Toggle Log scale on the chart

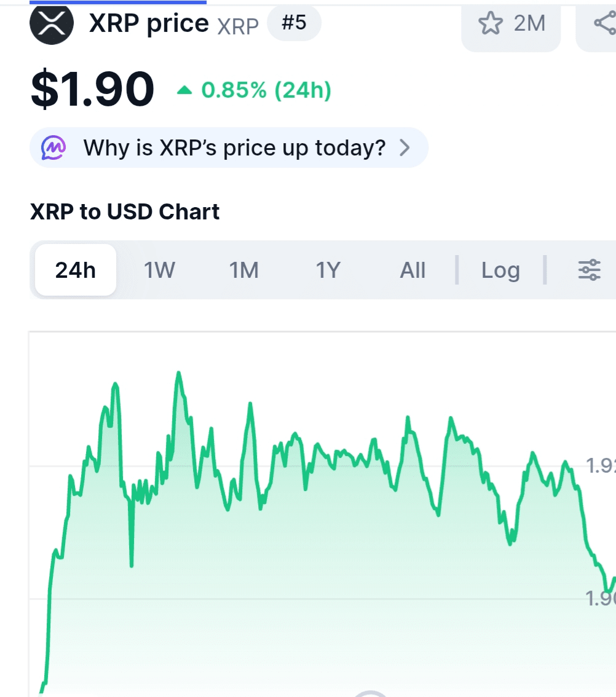pos(500,270)
